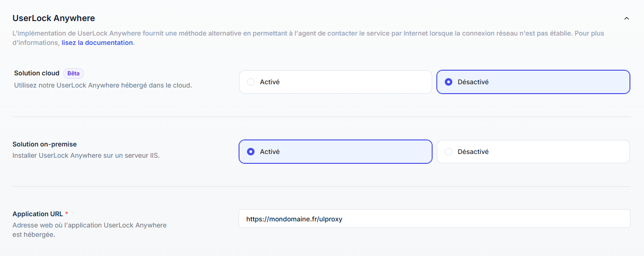Click the "Solution on-premise" label

pyautogui.click(x=45, y=144)
